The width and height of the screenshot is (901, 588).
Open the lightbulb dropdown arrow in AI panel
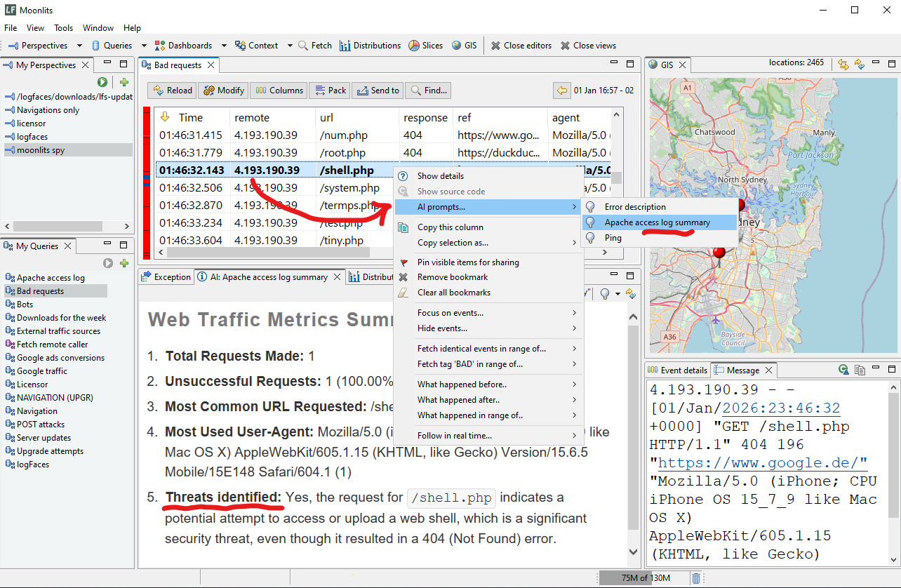click(x=617, y=294)
